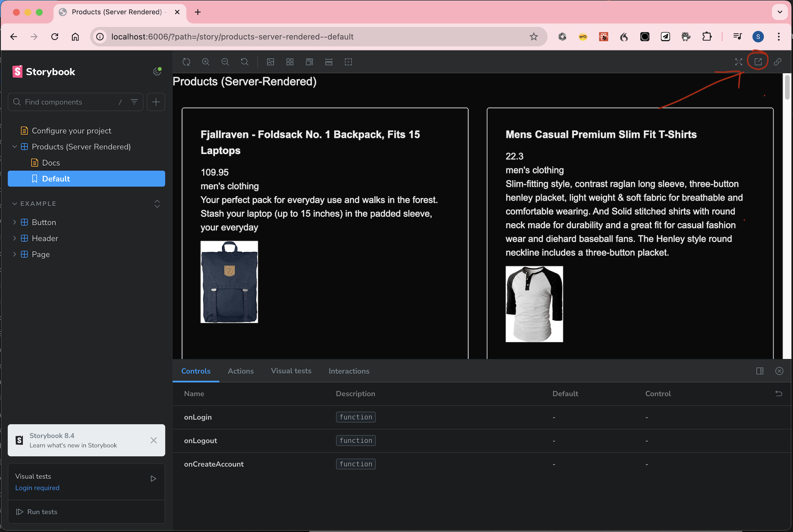
Task: Start visual tests with the play icon
Action: pos(153,479)
